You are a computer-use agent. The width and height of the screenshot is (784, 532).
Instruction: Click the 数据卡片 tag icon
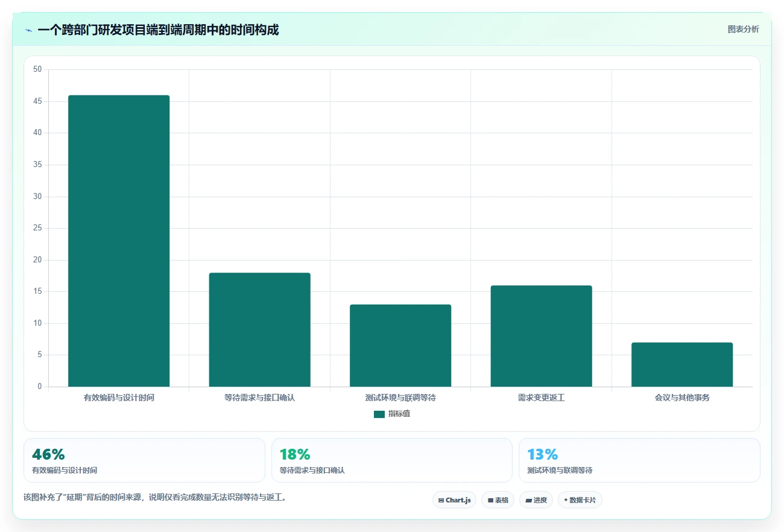tap(566, 500)
